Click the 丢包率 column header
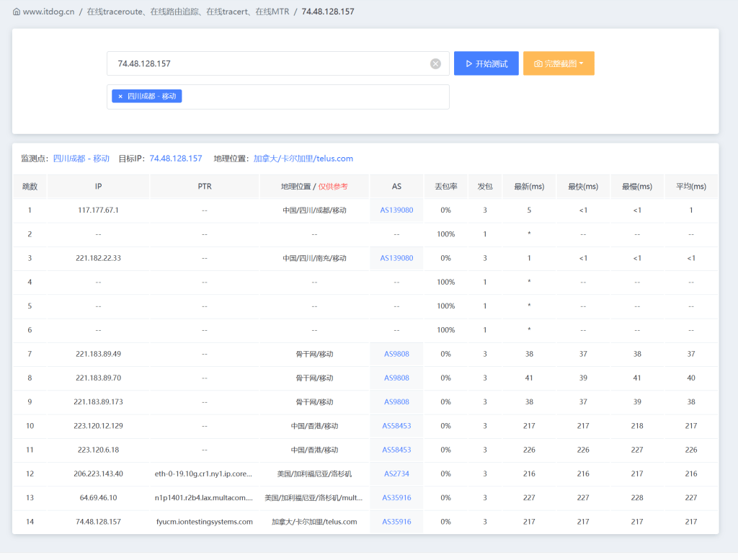This screenshot has height=560, width=738. 445,187
